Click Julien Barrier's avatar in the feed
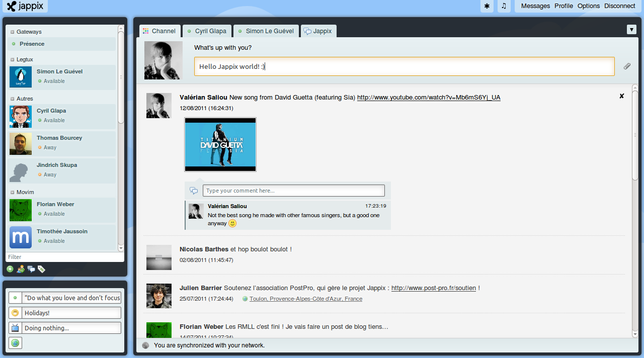 tap(159, 296)
